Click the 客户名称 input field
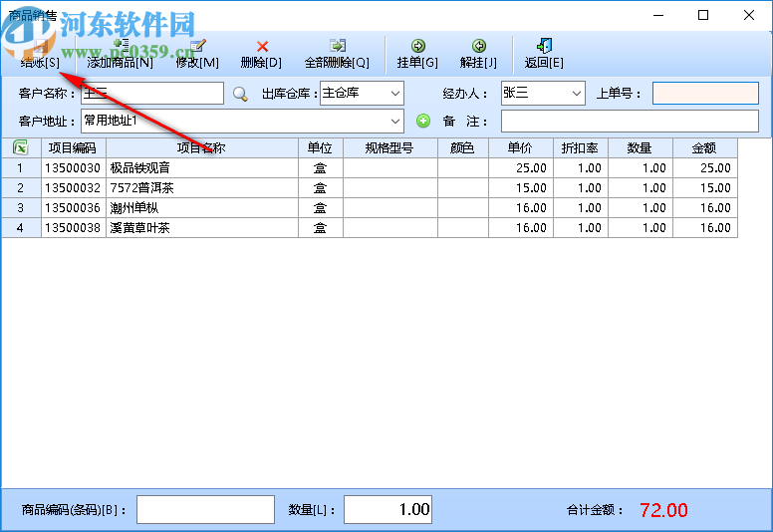This screenshot has width=773, height=532. click(152, 94)
